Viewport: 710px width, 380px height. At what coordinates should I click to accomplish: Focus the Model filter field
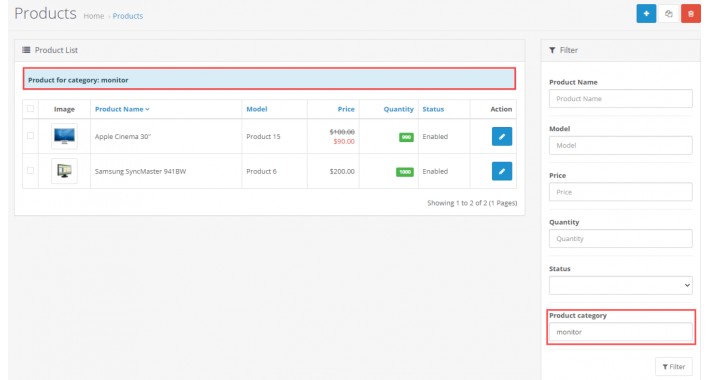(620, 145)
